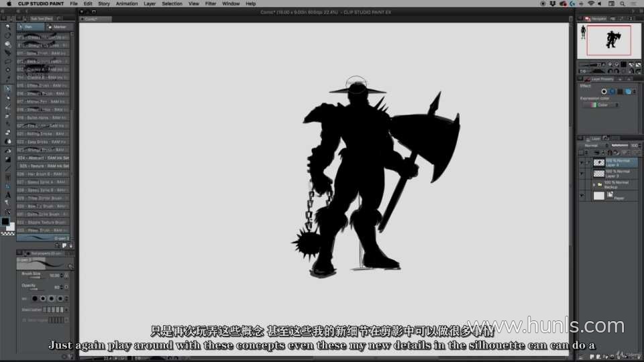Duplicate sub tool with copy icon
Image resolution: width=644 pixels, height=362 pixels.
(x=64, y=245)
